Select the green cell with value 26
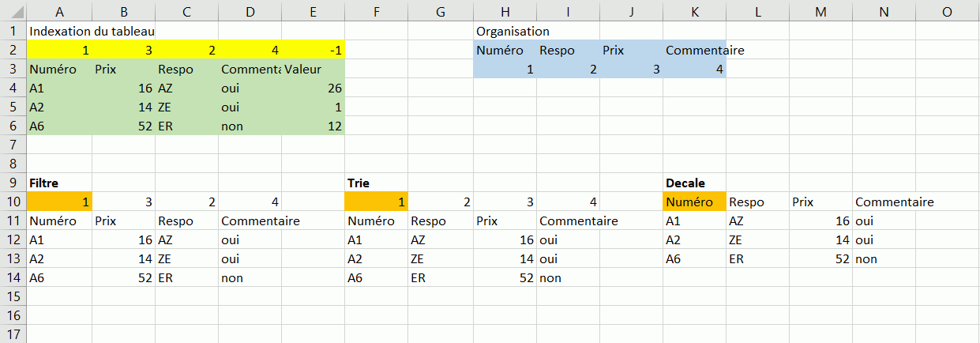Viewport: 980px width, 343px height. 313,88
